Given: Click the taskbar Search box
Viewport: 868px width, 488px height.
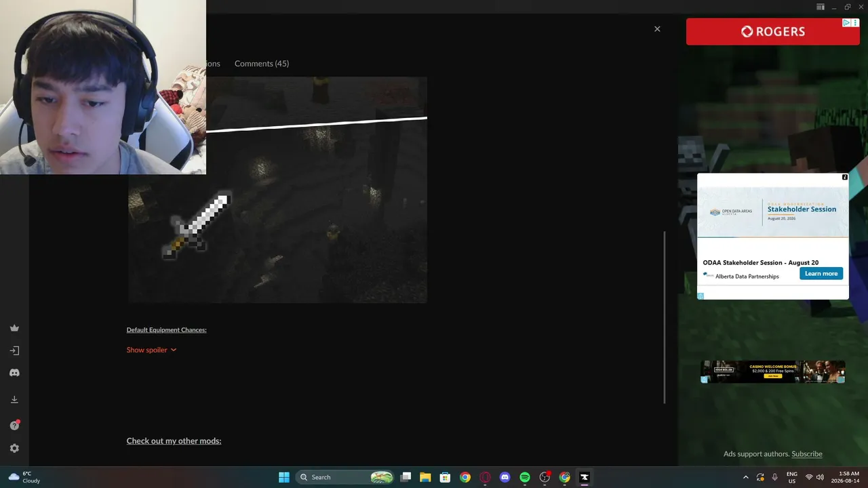Looking at the screenshot, I should pyautogui.click(x=345, y=477).
